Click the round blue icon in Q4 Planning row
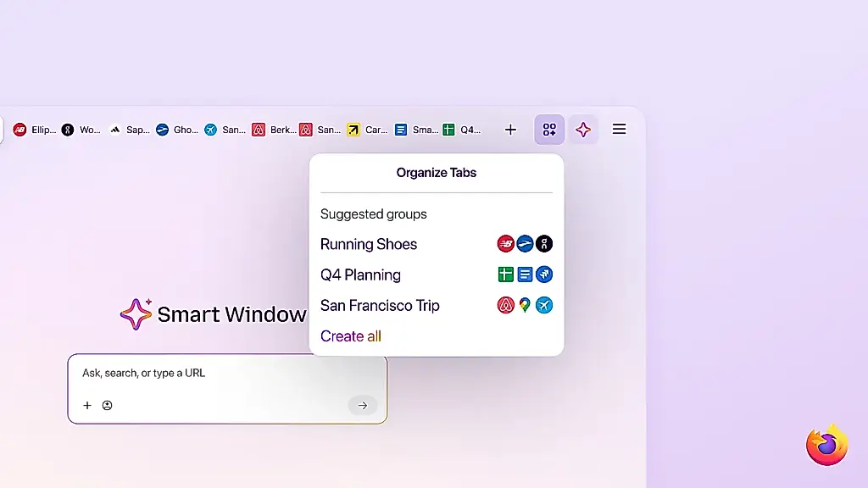This screenshot has width=868, height=488. (x=544, y=274)
